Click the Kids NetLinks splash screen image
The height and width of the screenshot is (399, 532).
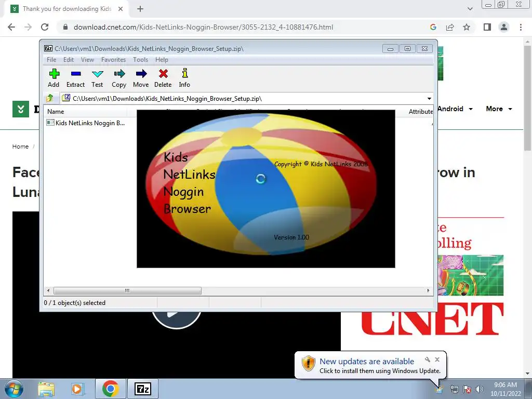(x=265, y=189)
